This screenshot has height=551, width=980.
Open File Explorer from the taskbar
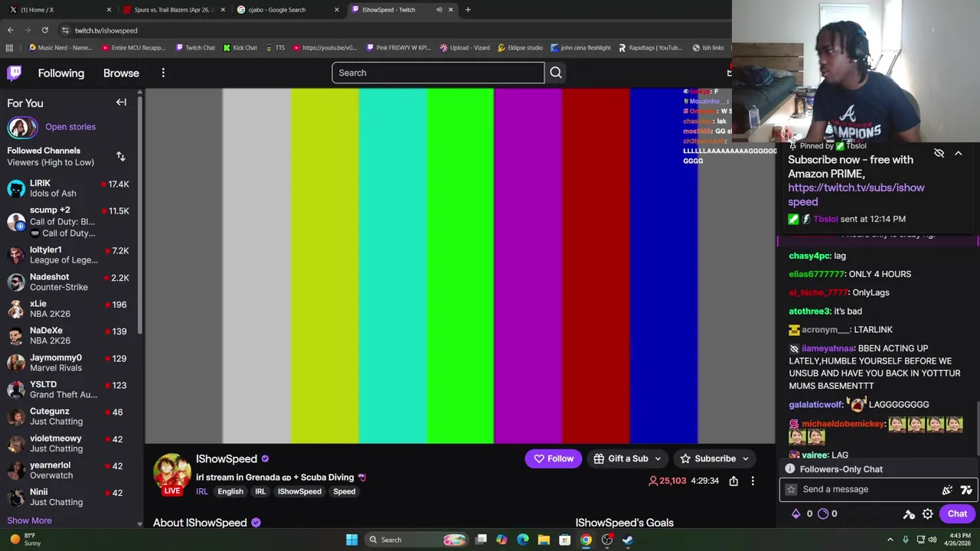(544, 540)
